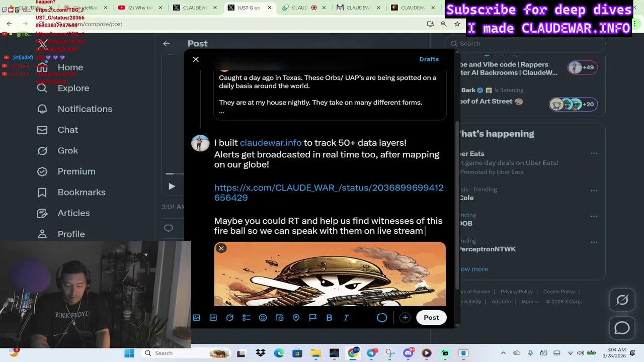The width and height of the screenshot is (644, 362).
Task: Toggle italic text formatting
Action: (x=346, y=318)
